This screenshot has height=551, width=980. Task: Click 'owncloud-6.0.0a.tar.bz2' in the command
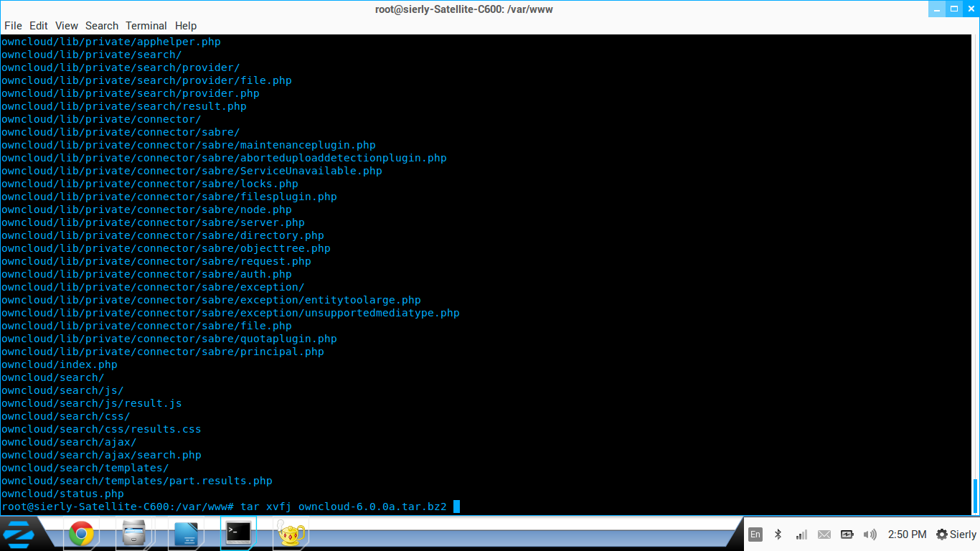tap(372, 507)
